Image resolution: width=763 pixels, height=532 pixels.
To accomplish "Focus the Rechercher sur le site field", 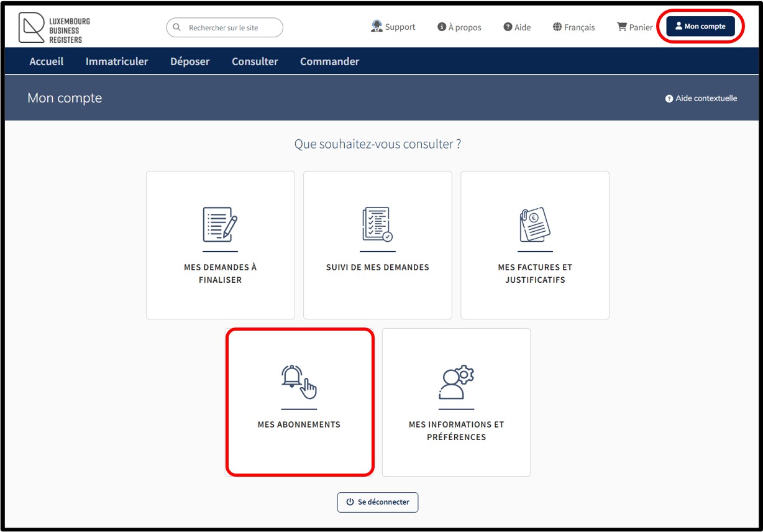I will pos(230,27).
